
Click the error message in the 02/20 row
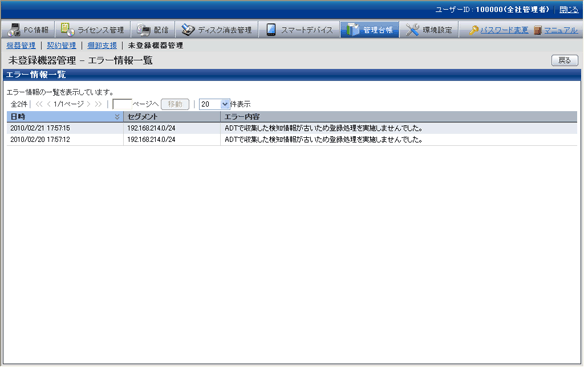(324, 140)
